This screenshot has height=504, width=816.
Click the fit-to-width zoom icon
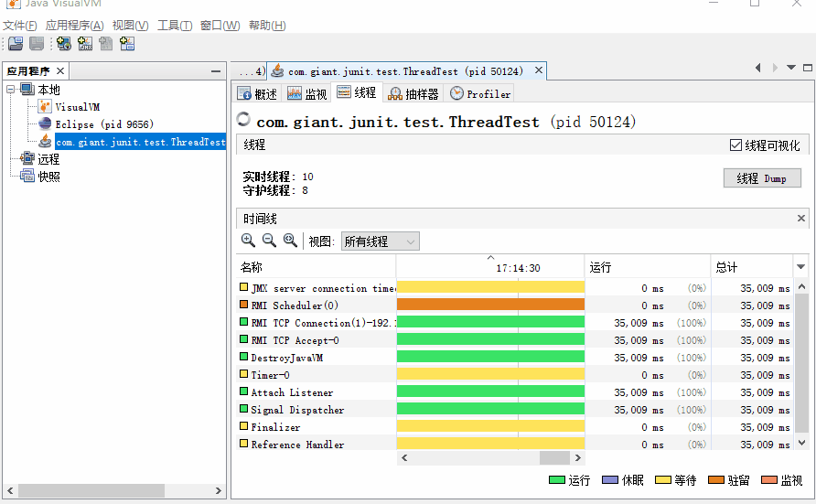point(290,241)
